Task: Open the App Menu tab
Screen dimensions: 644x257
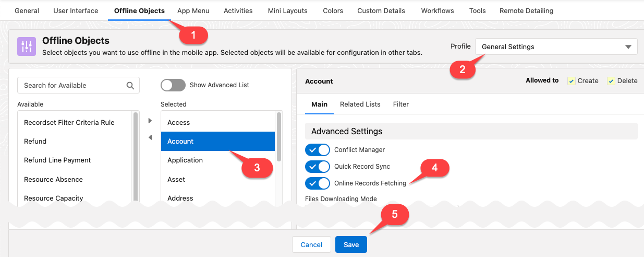Action: click(x=193, y=10)
